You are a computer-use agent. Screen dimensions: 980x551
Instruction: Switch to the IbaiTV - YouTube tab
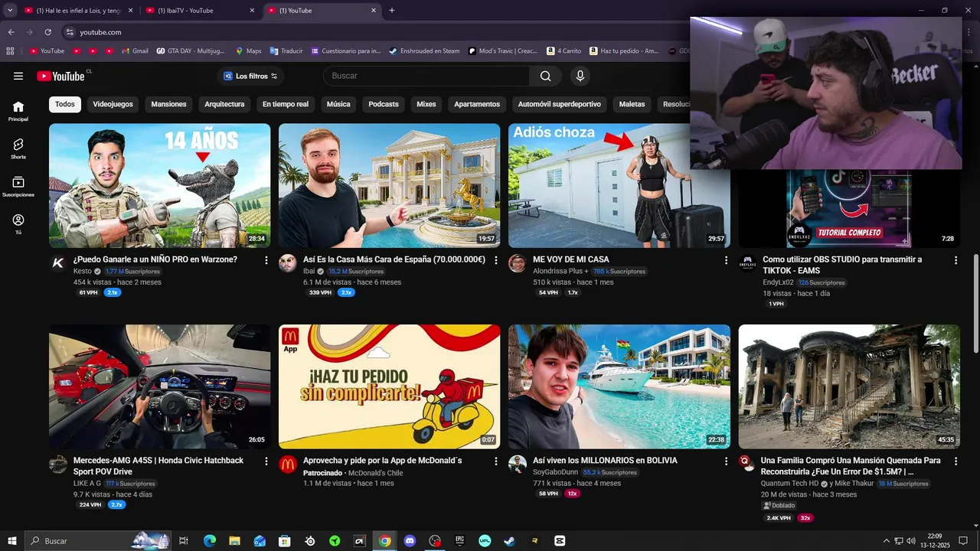[199, 11]
